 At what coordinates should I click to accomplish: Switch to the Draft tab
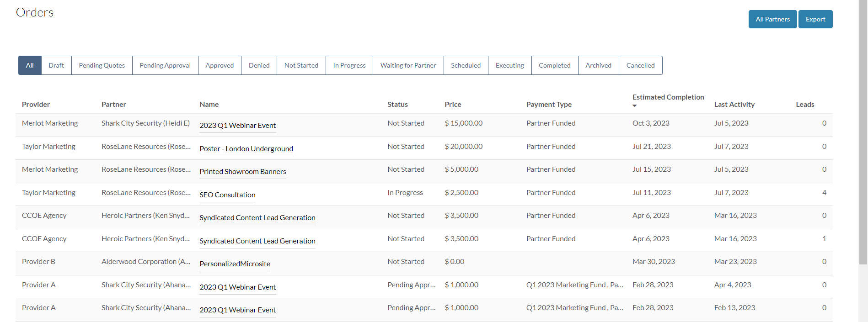click(56, 65)
